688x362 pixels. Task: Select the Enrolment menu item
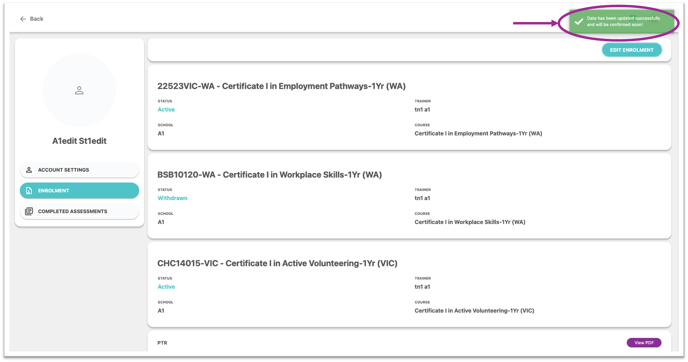pyautogui.click(x=79, y=190)
